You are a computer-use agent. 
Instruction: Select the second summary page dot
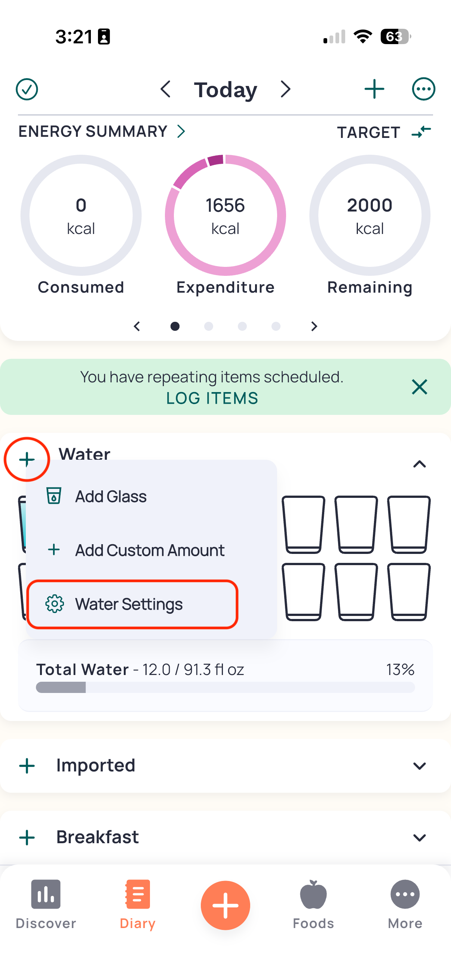coord(209,326)
